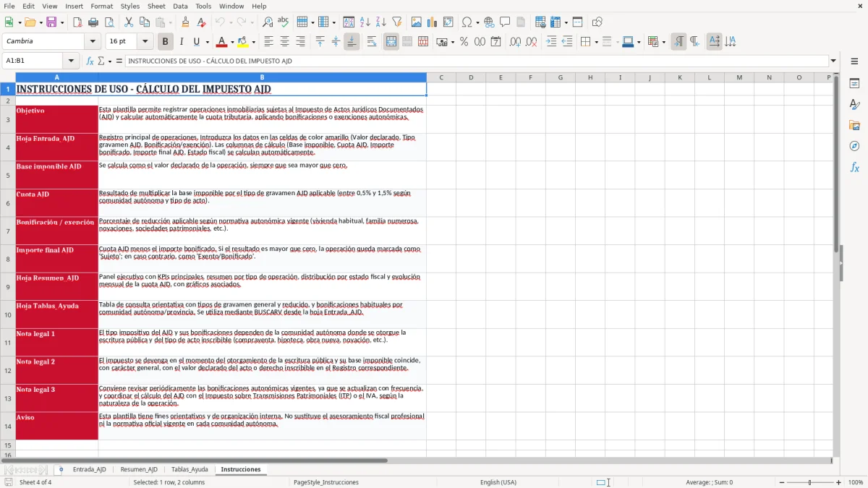Viewport: 868px width, 488px height.
Task: Set left-to-right text direction
Action: pyautogui.click(x=678, y=42)
